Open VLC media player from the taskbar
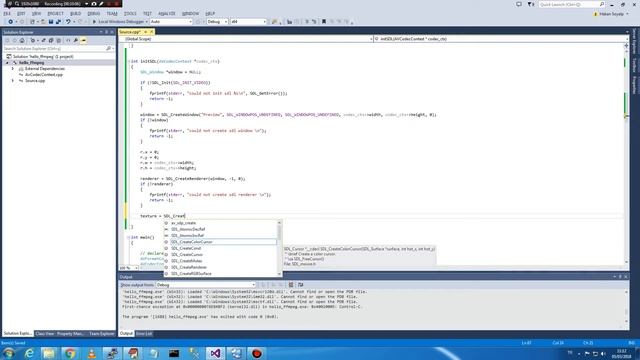The width and height of the screenshot is (640, 360). coord(91,353)
